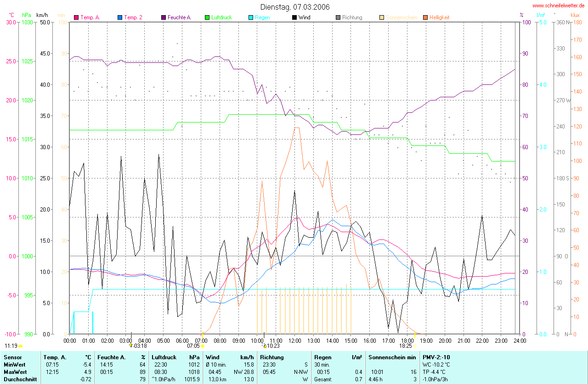Click the Gesamt: rain total label
The height and width of the screenshot is (384, 588).
[x=323, y=379]
